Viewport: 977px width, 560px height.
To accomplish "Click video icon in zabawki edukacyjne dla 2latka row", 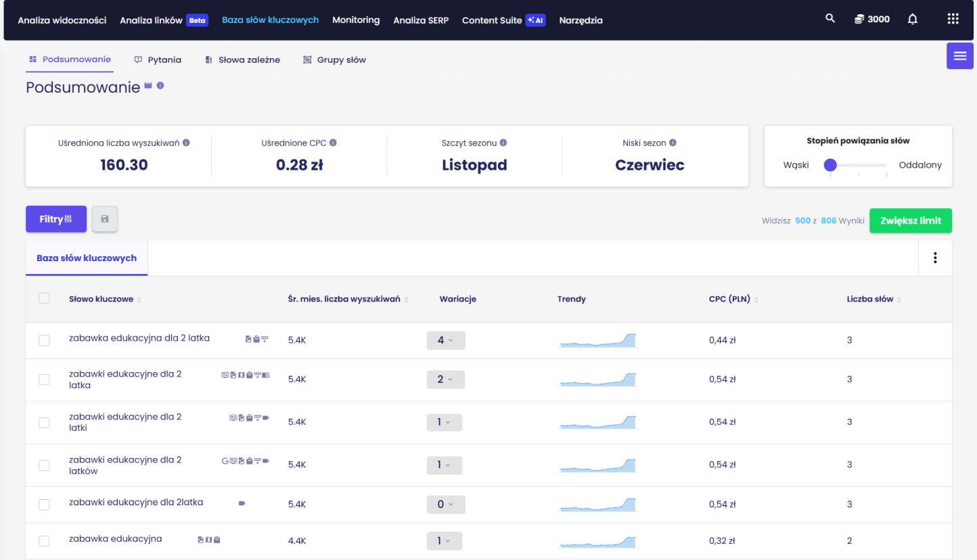I will pyautogui.click(x=242, y=503).
